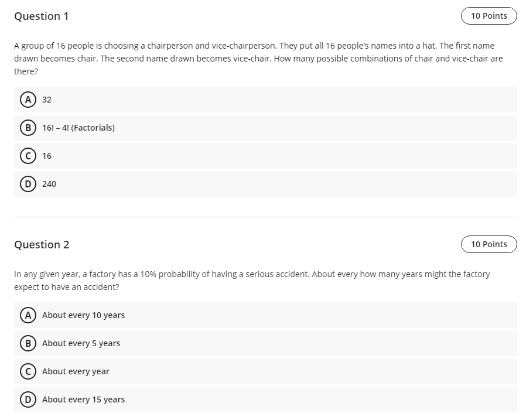Click circled letter C icon in Question 2
This screenshot has width=526, height=420.
pos(28,371)
